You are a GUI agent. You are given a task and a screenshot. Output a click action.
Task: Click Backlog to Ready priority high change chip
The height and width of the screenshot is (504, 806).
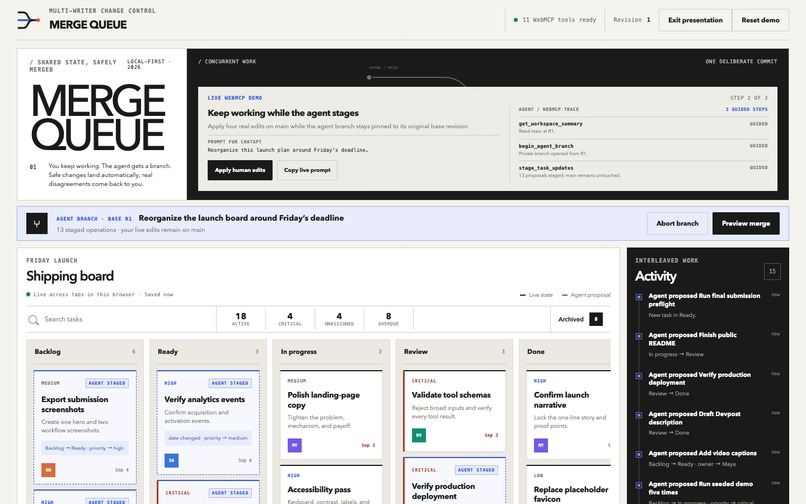pos(84,448)
